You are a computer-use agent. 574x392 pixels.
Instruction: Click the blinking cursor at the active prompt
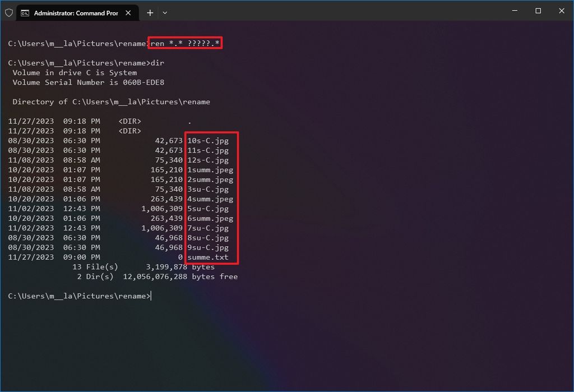(150, 296)
